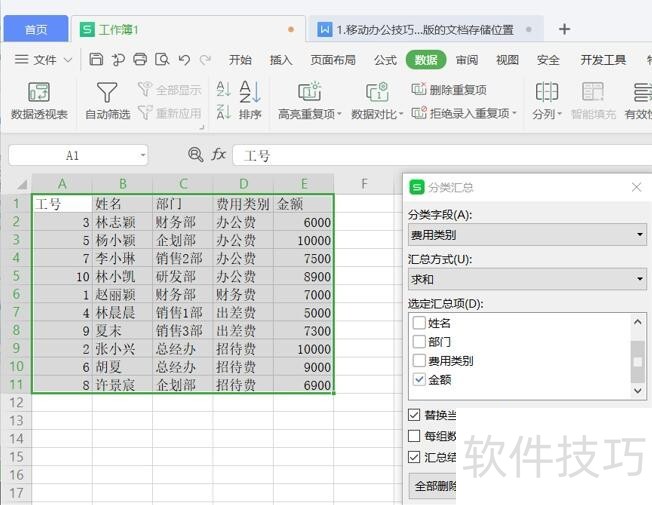Image resolution: width=652 pixels, height=505 pixels.
Task: Click the formula bar zoom magnifier icon
Action: [195, 155]
